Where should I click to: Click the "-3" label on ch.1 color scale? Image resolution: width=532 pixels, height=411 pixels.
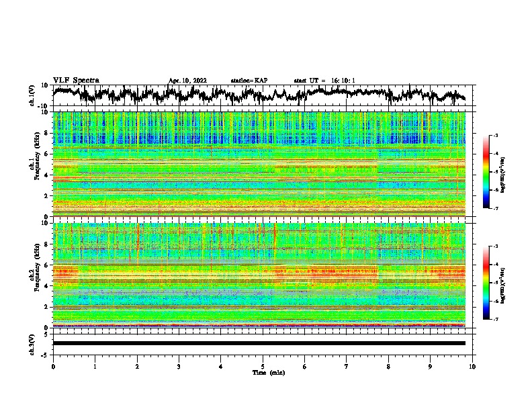point(496,135)
